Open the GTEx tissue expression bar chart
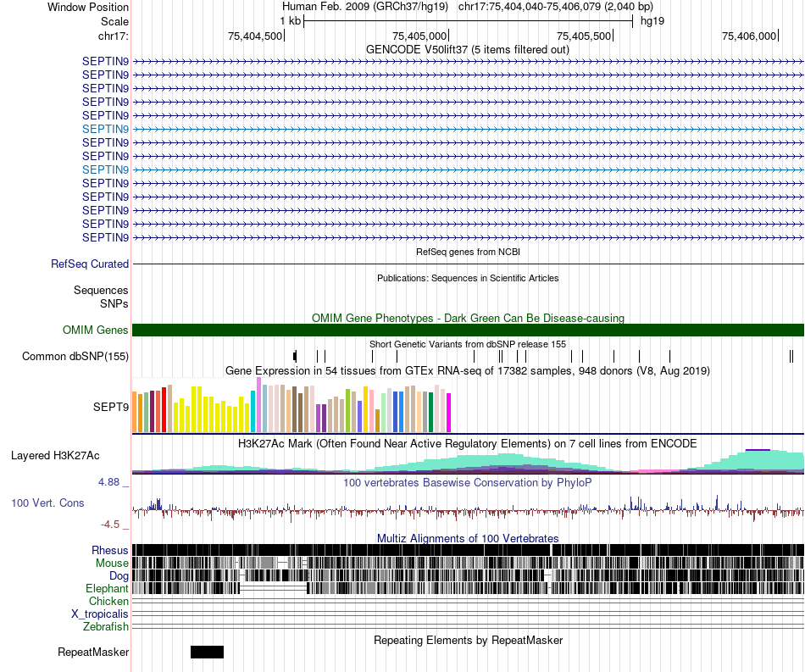Viewport: 805px width, 672px height. [291, 405]
